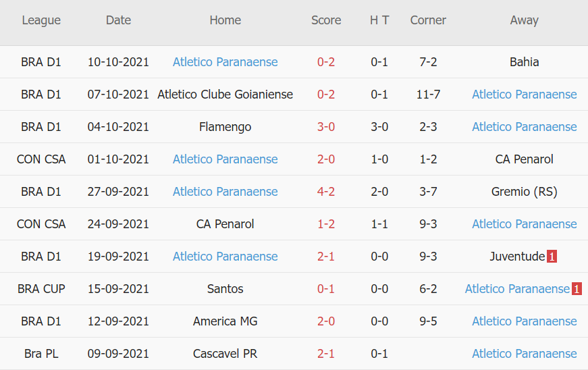This screenshot has height=370, width=588.
Task: Open Atletico Paranaense link in 10-10-2021 row
Action: point(225,62)
